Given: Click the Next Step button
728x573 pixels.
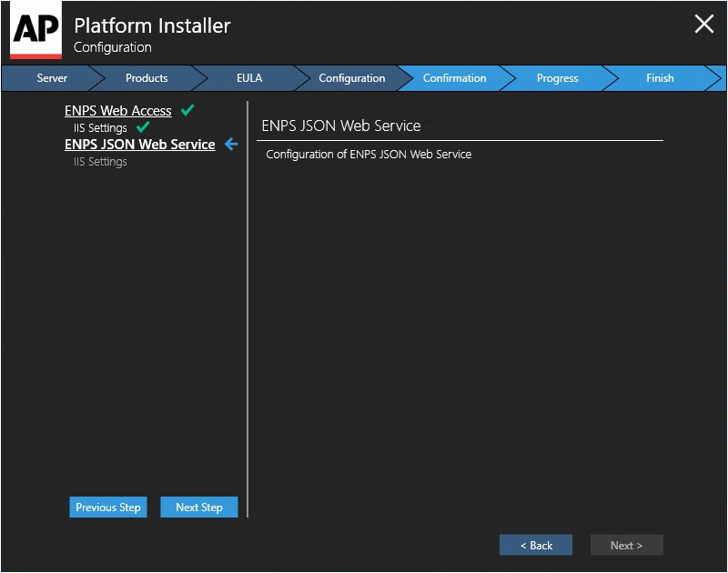Looking at the screenshot, I should 199,508.
